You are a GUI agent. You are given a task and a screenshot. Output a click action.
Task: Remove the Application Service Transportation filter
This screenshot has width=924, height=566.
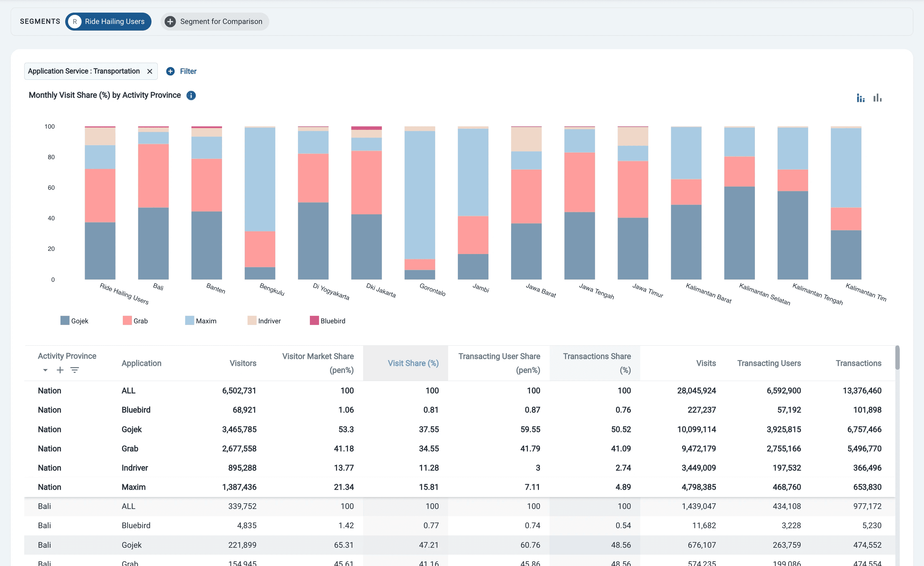coord(150,71)
